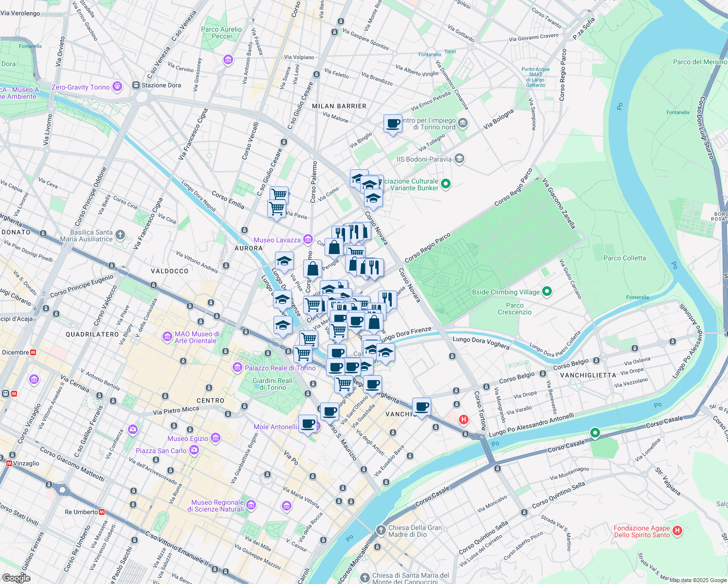
Task: Click the hospital marker near Fondazione Agape
Action: 677,530
